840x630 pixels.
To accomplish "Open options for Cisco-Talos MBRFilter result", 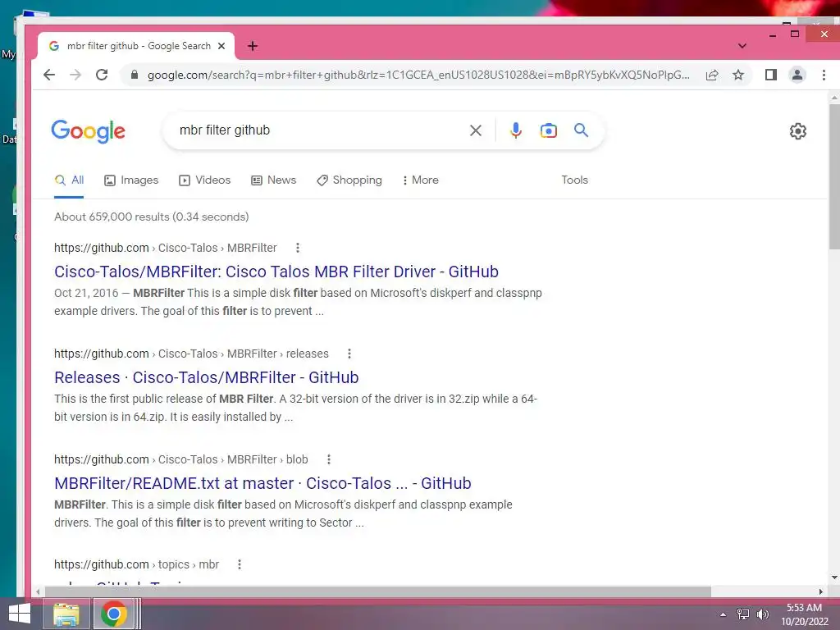I will click(298, 248).
